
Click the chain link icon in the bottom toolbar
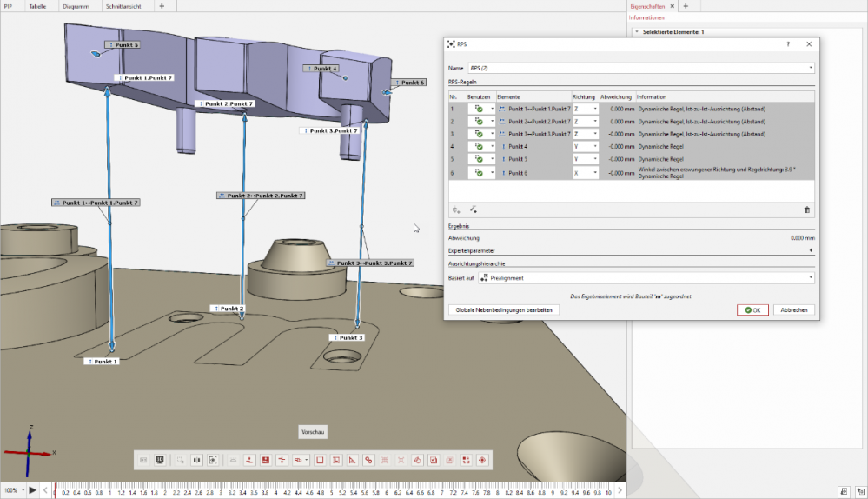point(368,460)
